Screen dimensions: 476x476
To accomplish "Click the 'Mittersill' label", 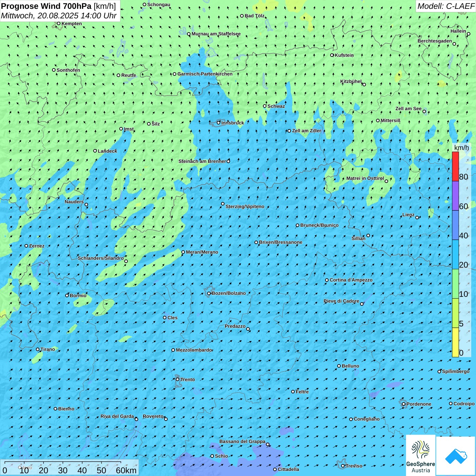I will [390, 120].
